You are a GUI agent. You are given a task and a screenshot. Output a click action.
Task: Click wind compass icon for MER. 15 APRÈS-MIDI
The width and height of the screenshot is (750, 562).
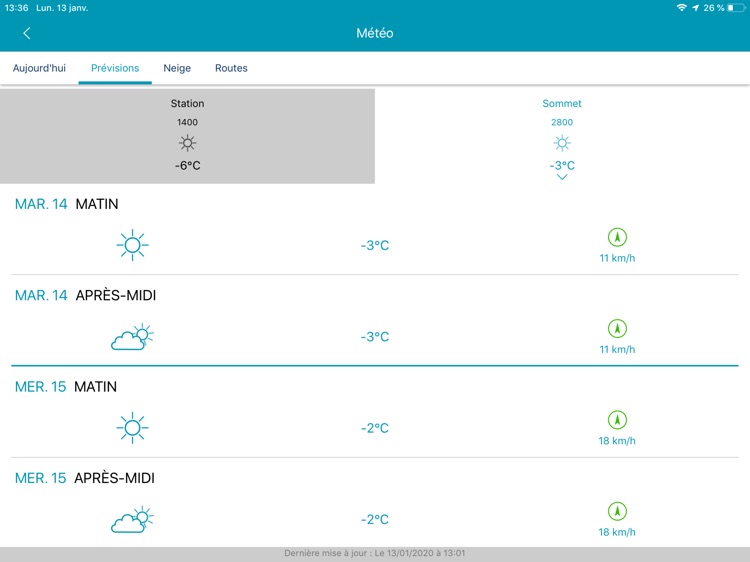coord(617,511)
